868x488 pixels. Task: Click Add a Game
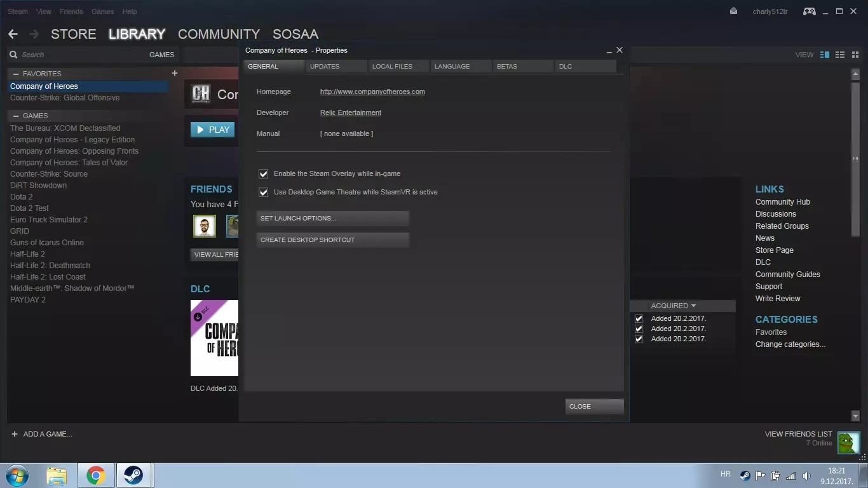48,434
